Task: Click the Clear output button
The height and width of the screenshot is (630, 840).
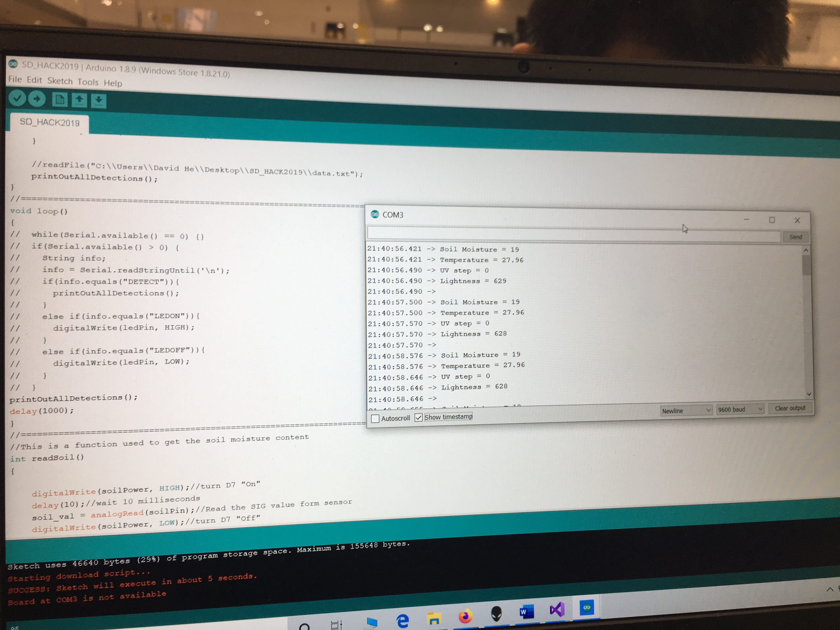Action: click(x=790, y=408)
